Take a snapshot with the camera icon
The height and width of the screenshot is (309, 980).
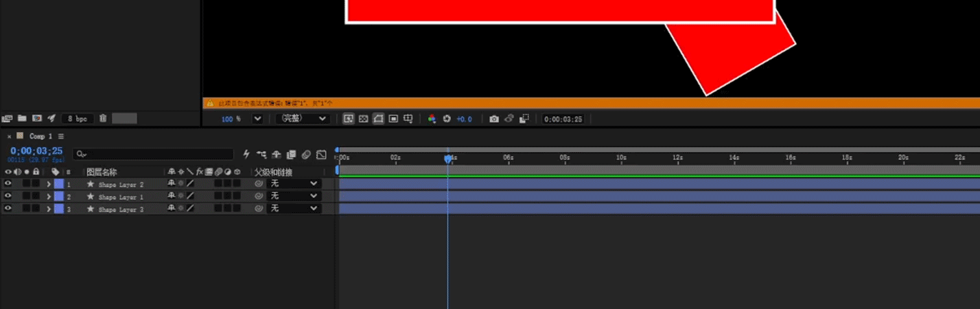pyautogui.click(x=494, y=119)
